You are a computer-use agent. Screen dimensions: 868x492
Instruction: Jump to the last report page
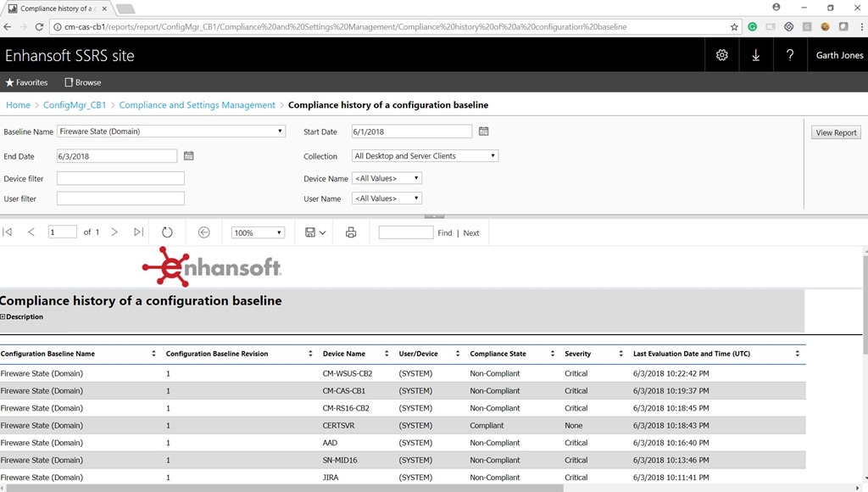[x=138, y=232]
